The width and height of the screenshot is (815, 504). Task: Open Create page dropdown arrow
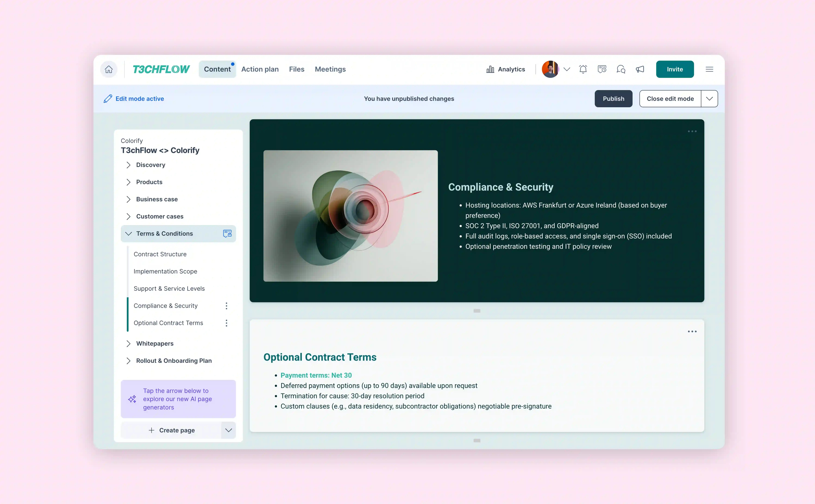click(x=228, y=430)
